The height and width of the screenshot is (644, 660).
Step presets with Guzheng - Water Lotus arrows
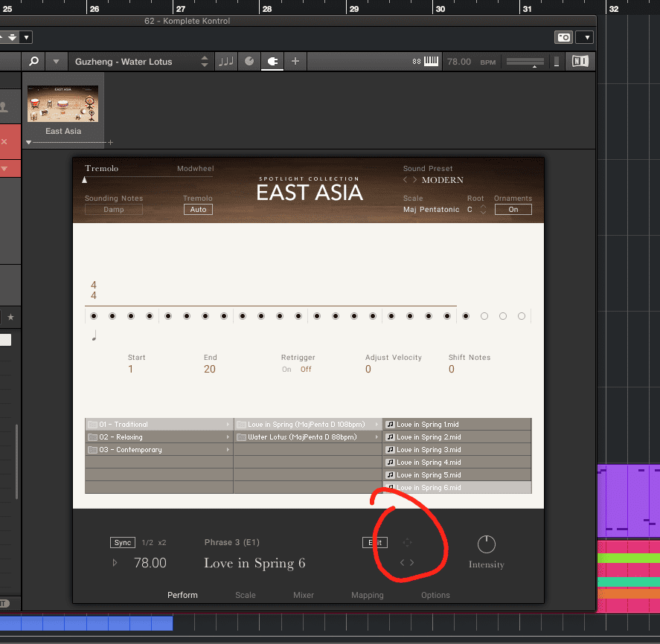point(205,62)
